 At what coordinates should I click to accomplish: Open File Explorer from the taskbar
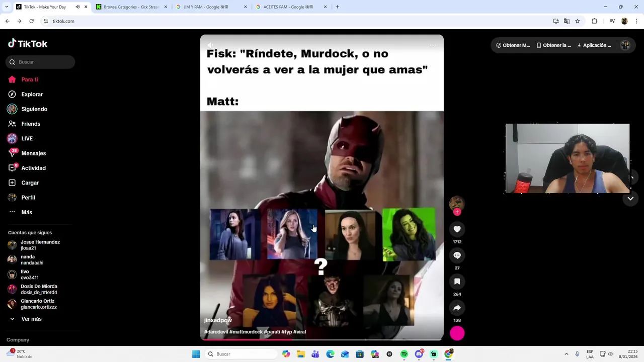[300, 354]
